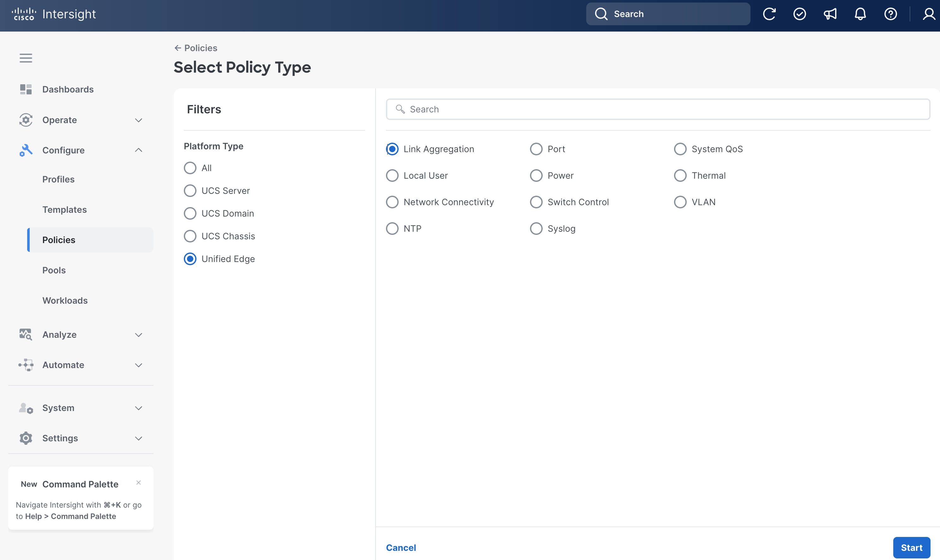Choose the Port policy

tap(536, 149)
